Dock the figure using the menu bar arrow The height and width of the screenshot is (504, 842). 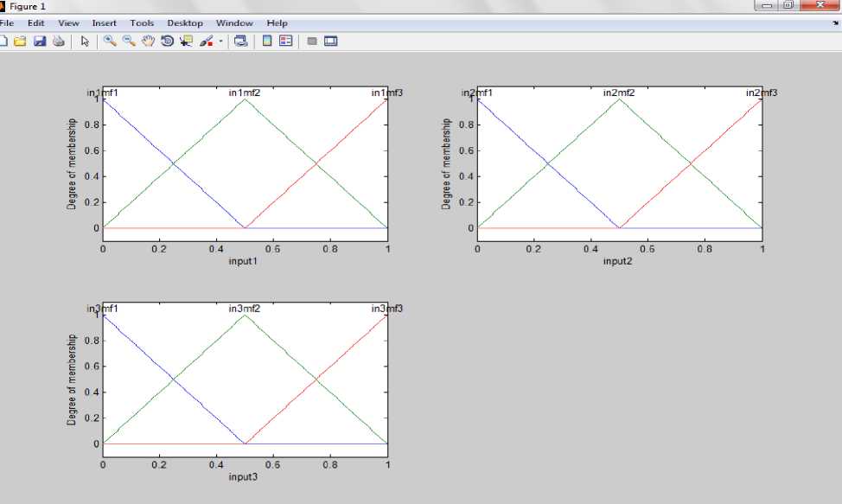pos(836,23)
